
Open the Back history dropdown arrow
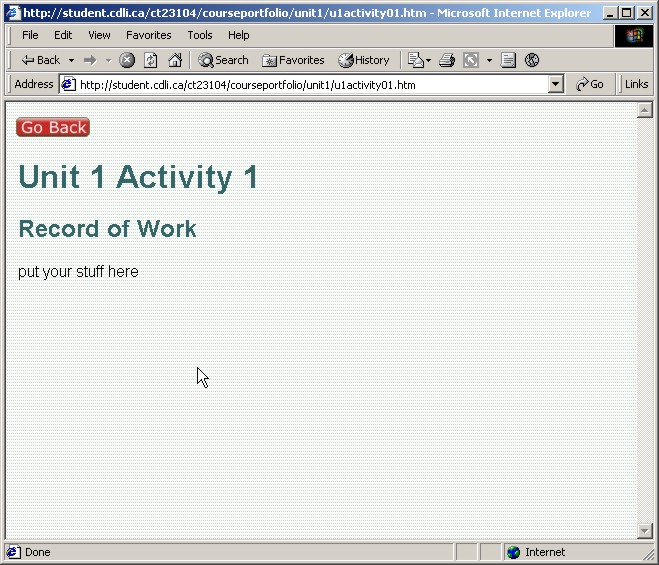click(71, 61)
